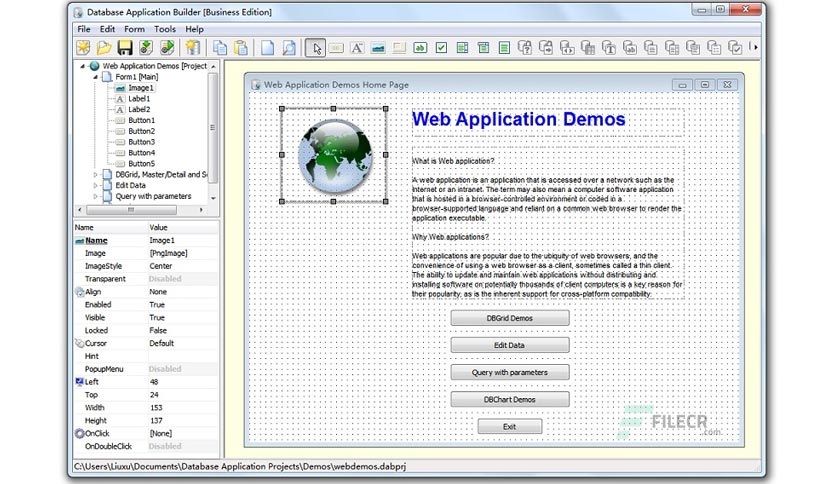Click the Edit Data button on form
The height and width of the screenshot is (484, 836).
click(x=510, y=345)
